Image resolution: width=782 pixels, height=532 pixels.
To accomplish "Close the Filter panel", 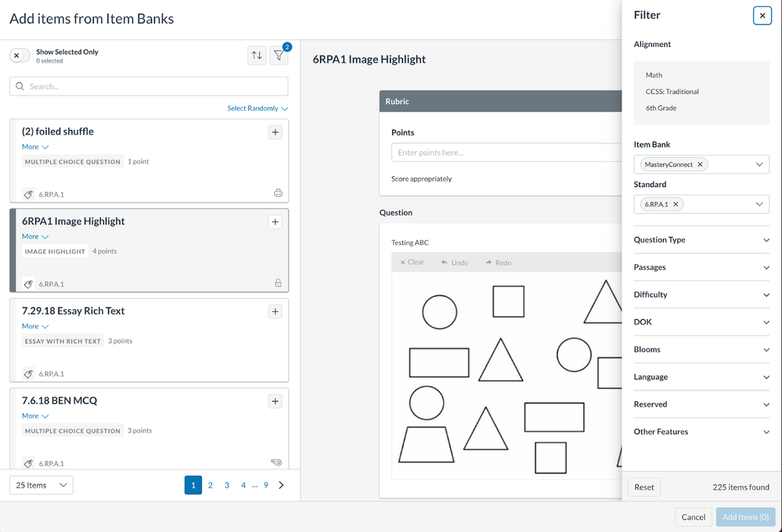I will [762, 16].
